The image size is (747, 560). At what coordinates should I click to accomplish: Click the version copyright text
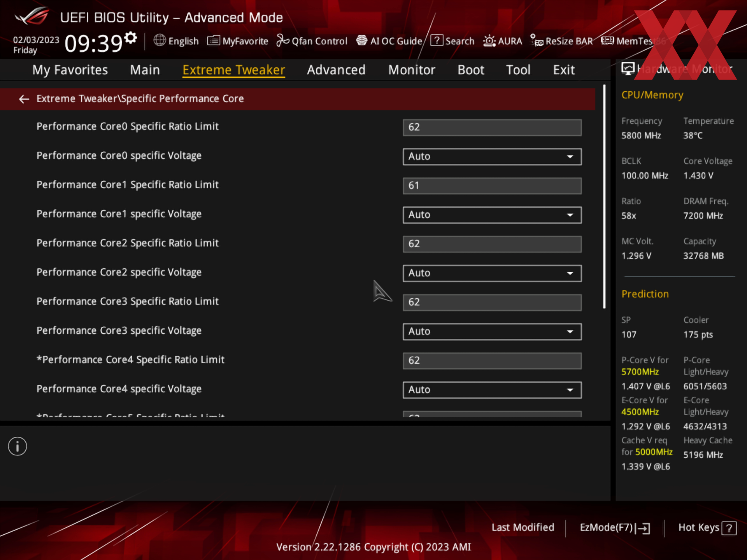coord(373,547)
